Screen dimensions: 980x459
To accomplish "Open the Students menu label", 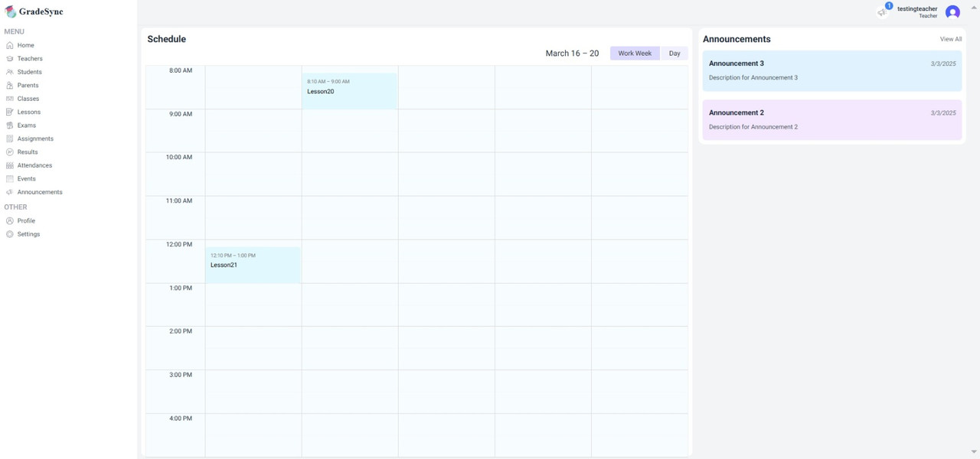I will point(30,72).
